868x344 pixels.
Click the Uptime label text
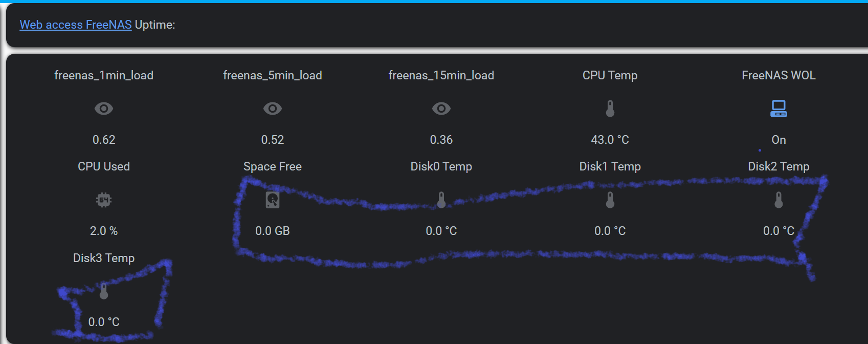click(154, 24)
